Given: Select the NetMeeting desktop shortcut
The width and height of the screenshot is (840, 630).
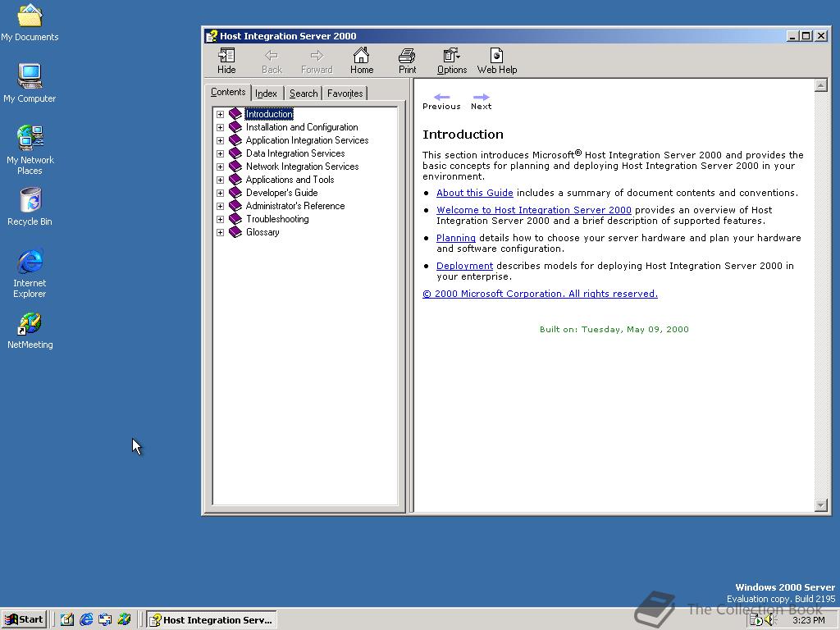Looking at the screenshot, I should click(30, 331).
